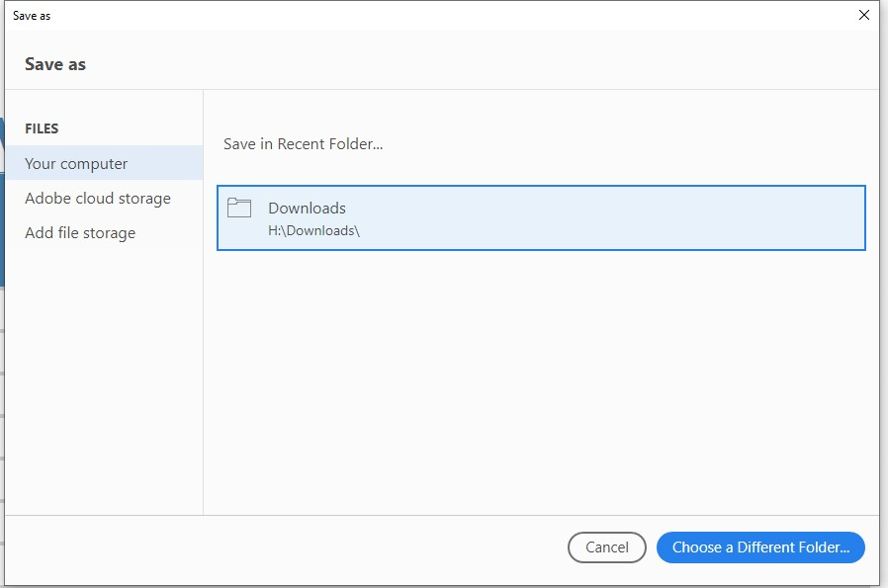Expand Add file storage options

click(79, 232)
